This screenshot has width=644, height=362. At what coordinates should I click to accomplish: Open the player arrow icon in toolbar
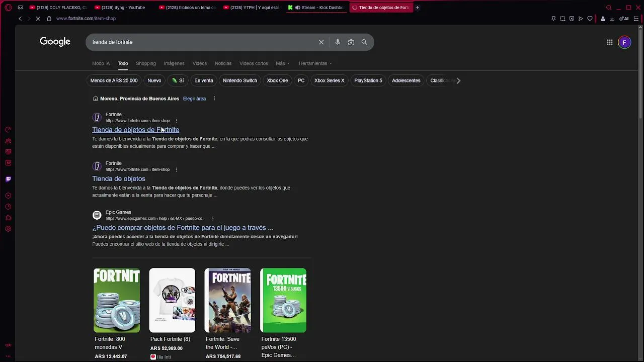pyautogui.click(x=581, y=19)
